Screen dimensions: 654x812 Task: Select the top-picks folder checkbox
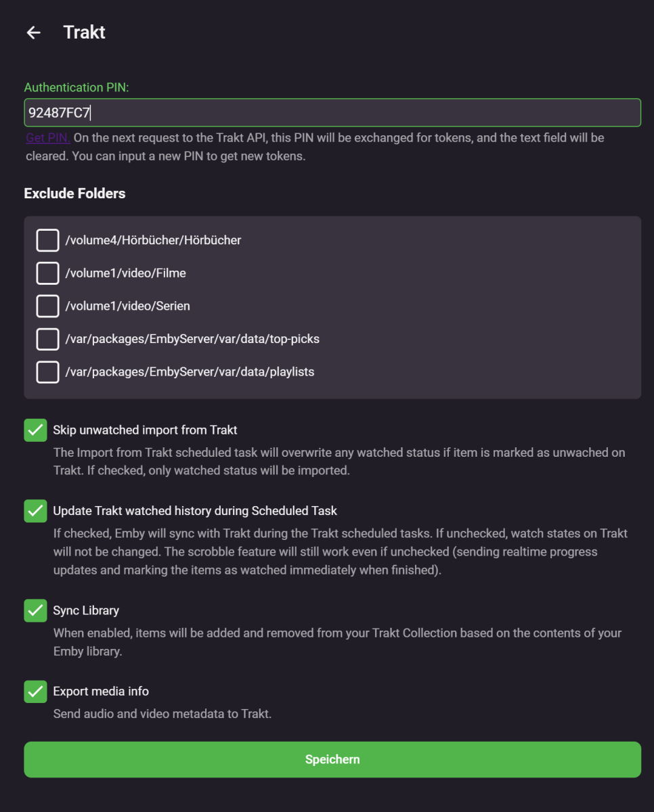pyautogui.click(x=47, y=339)
